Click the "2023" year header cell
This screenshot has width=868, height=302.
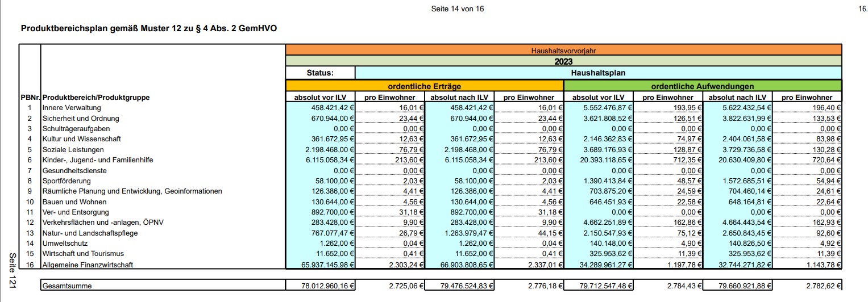click(563, 61)
